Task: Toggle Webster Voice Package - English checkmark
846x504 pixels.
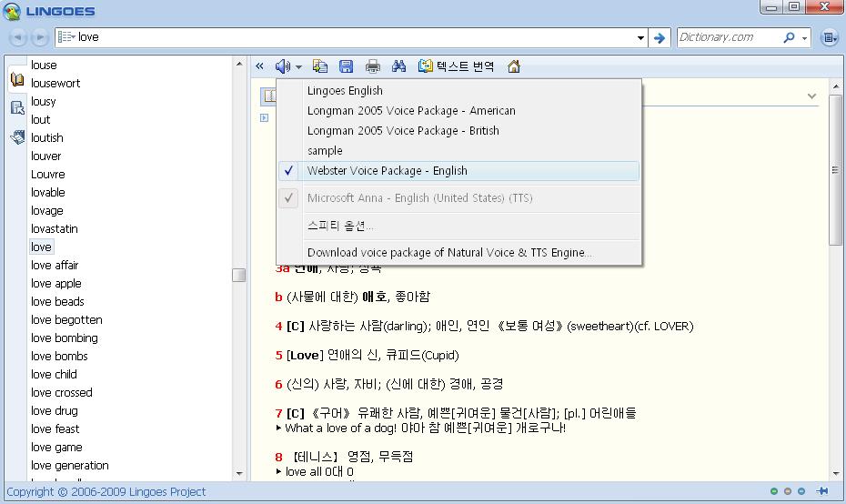Action: click(288, 170)
